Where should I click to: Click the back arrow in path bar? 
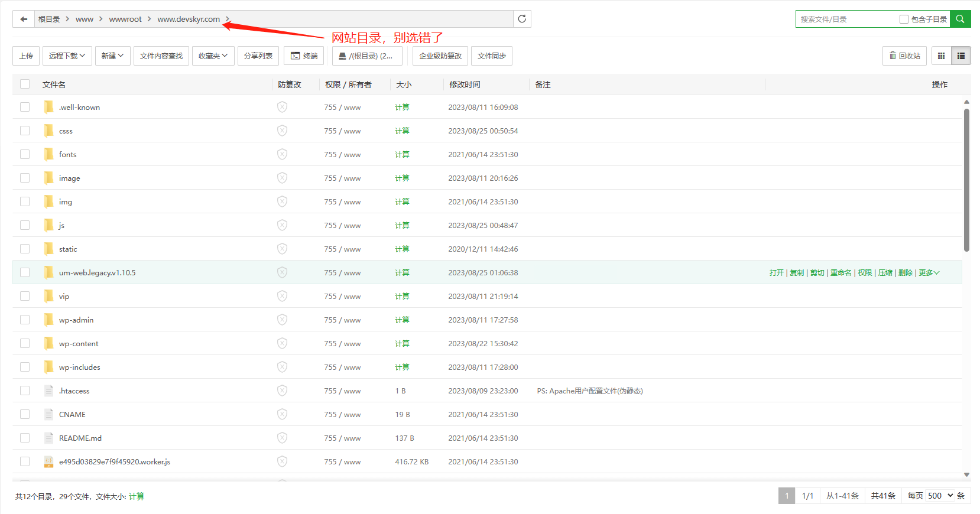[x=24, y=19]
